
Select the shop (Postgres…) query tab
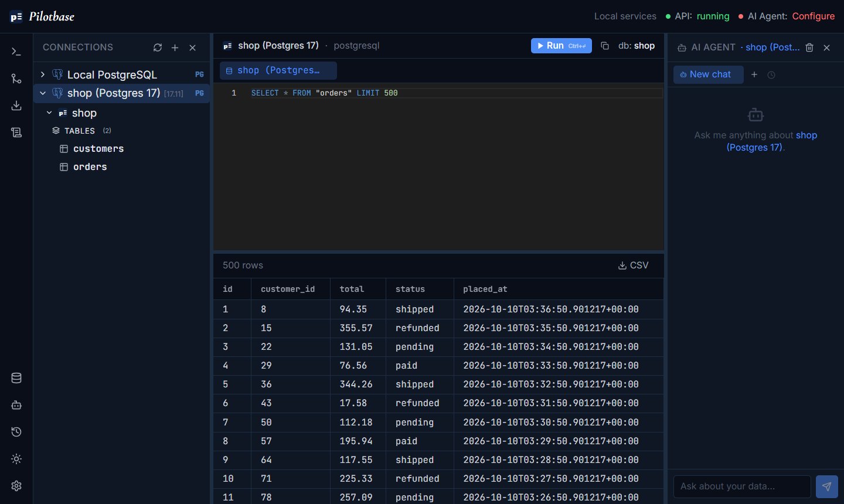tap(278, 70)
